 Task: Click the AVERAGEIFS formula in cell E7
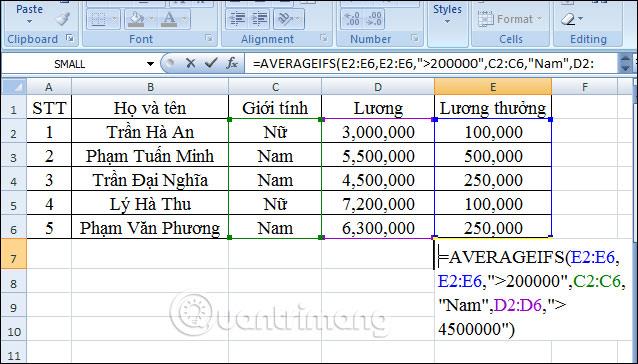531,293
